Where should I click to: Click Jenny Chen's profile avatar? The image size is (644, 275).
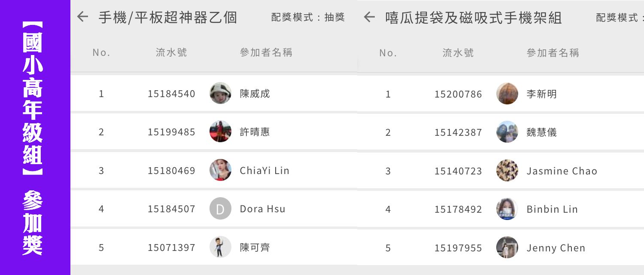tap(507, 247)
